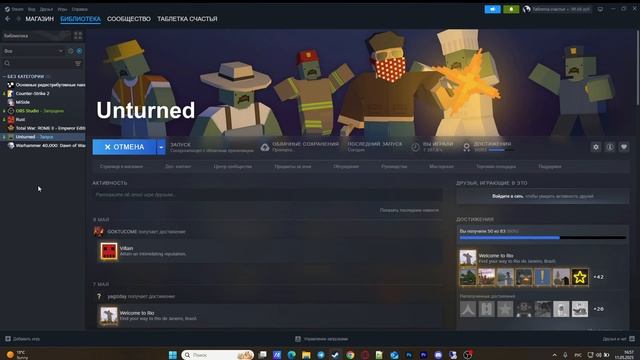Image resolution: width=640 pixels, height=360 pixels.
Task: Open the guides link (Руководства)
Action: tap(394, 167)
